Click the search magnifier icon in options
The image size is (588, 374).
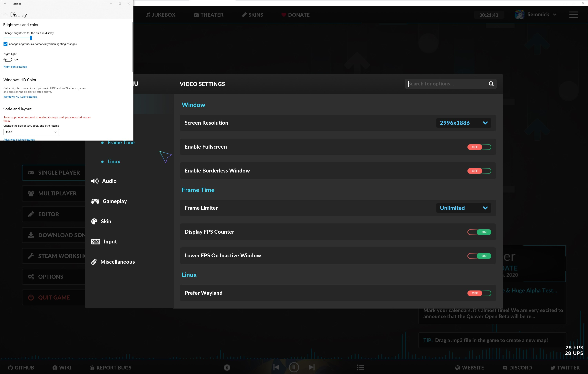click(491, 84)
